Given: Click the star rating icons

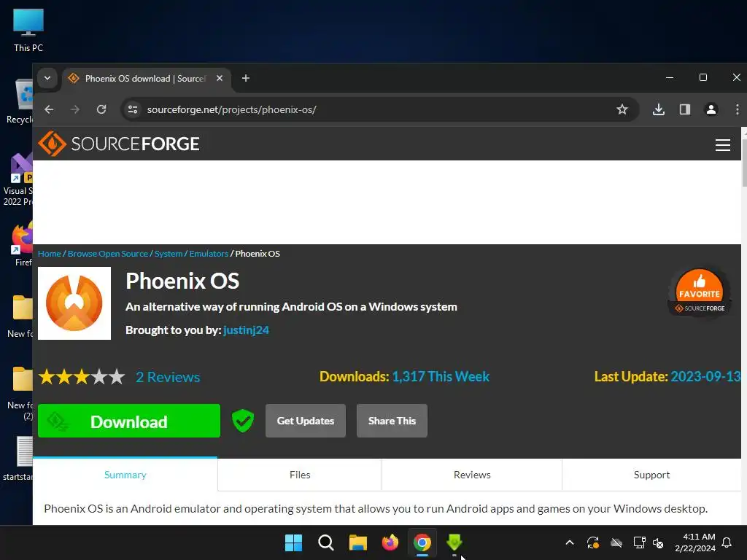Looking at the screenshot, I should (82, 377).
